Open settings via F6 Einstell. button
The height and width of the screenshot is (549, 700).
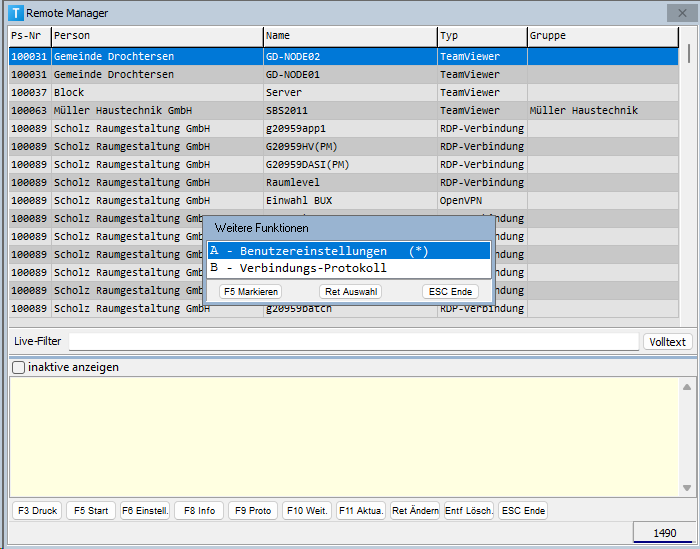point(145,511)
